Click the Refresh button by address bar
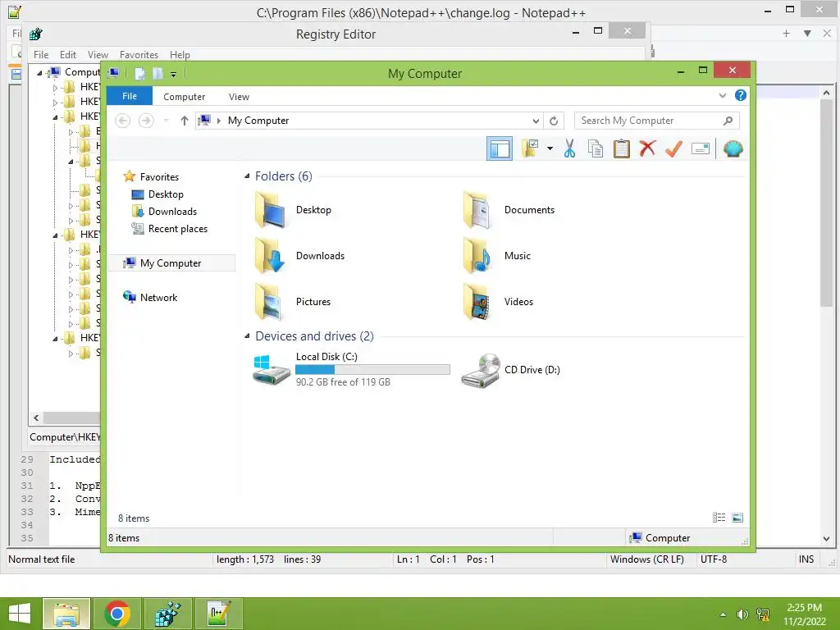Viewport: 840px width, 630px height. (x=554, y=121)
